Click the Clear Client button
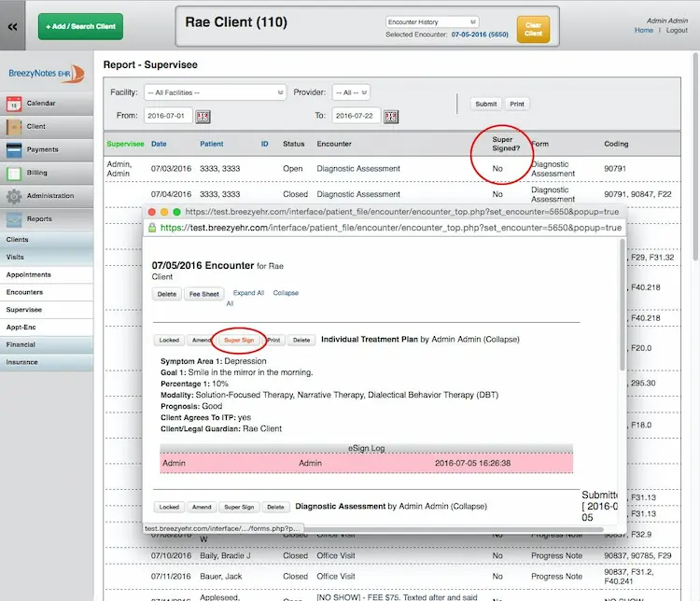700x601 pixels. pos(533,30)
